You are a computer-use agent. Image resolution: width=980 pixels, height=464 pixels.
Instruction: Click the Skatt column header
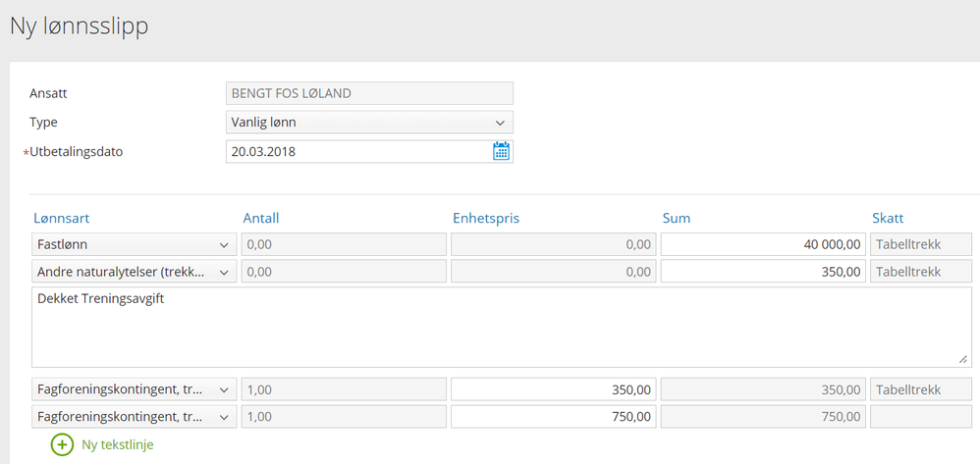pyautogui.click(x=888, y=218)
